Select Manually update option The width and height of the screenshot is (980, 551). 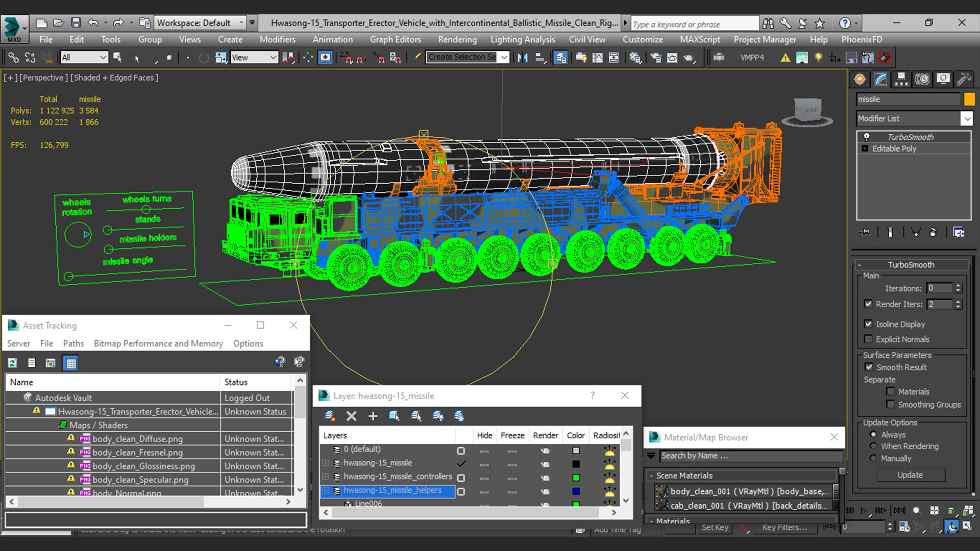[x=873, y=458]
